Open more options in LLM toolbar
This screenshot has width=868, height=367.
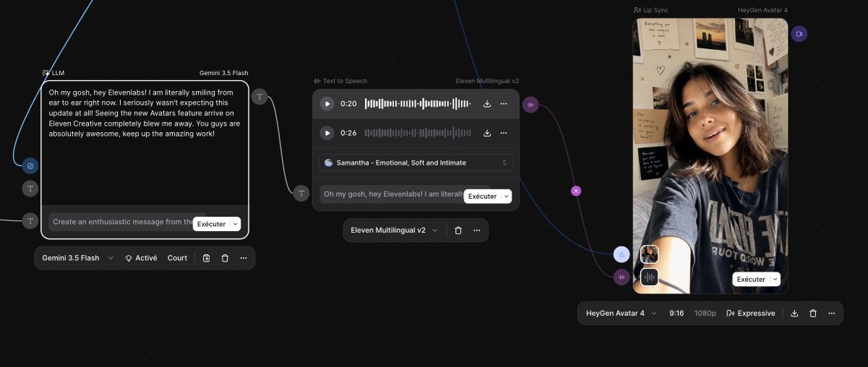tap(244, 258)
